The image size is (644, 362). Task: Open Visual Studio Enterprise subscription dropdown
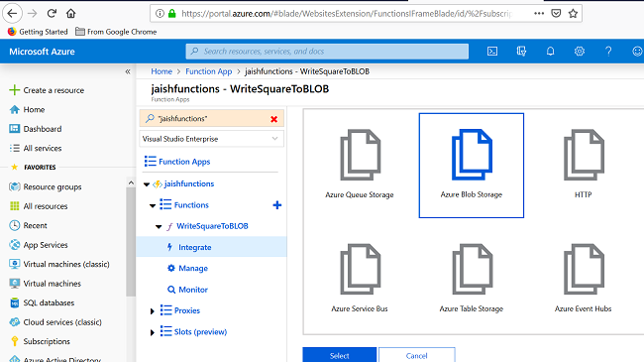211,139
